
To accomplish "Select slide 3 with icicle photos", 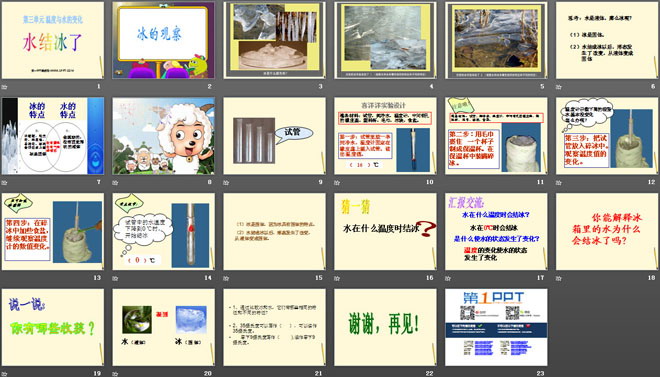I will click(274, 40).
